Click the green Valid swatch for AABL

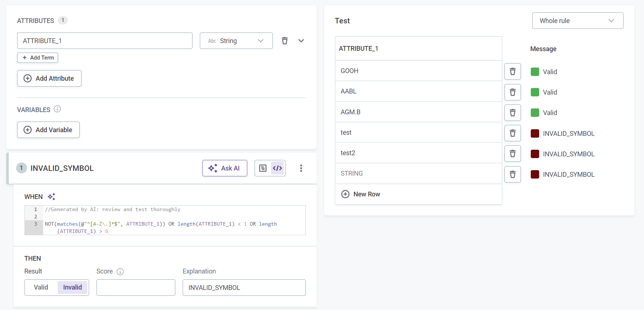click(535, 92)
